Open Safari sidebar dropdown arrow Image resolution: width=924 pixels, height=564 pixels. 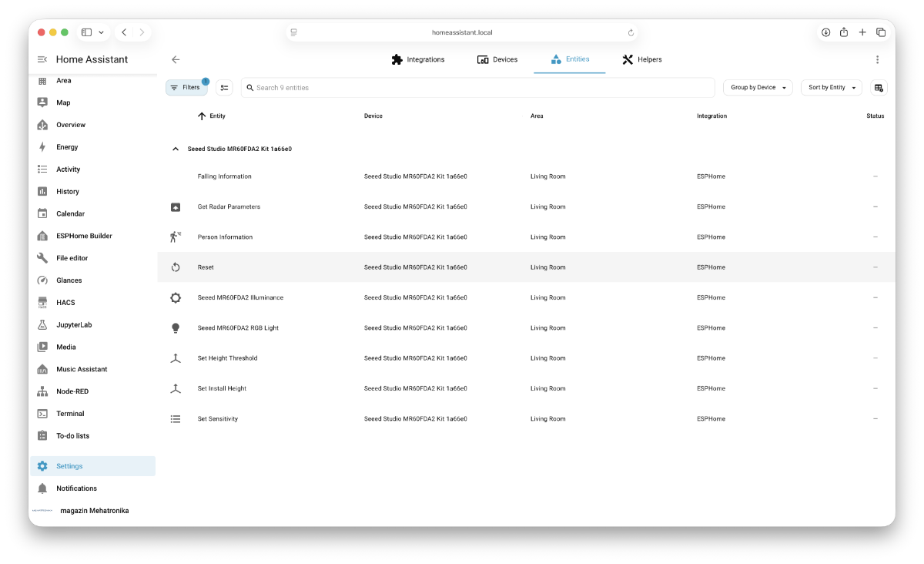click(x=101, y=32)
